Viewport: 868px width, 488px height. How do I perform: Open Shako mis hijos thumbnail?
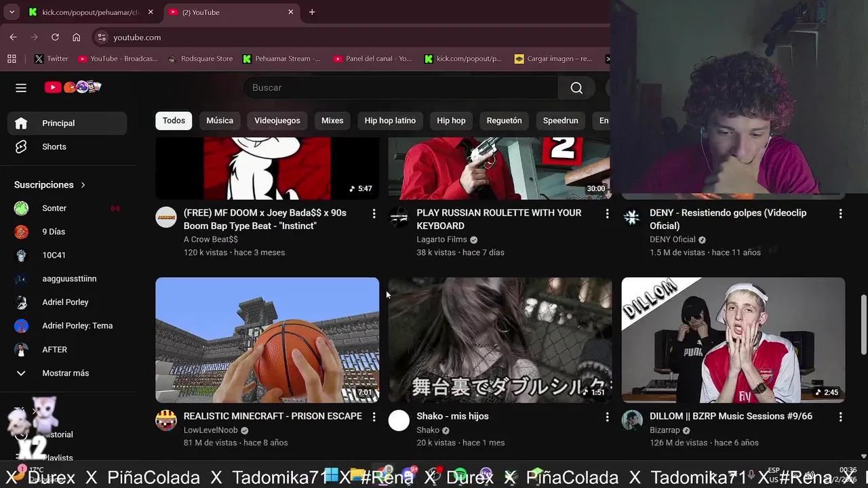500,340
